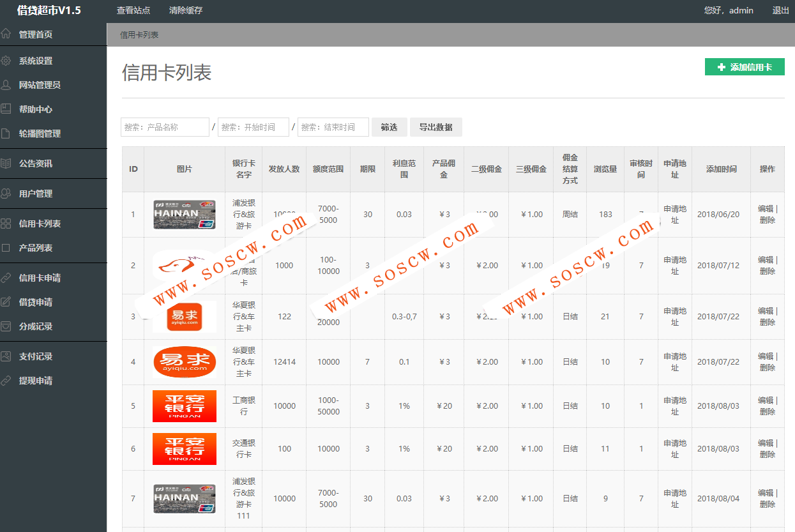795x532 pixels.
Task: Click the 浏览量 column header
Action: tap(605, 169)
